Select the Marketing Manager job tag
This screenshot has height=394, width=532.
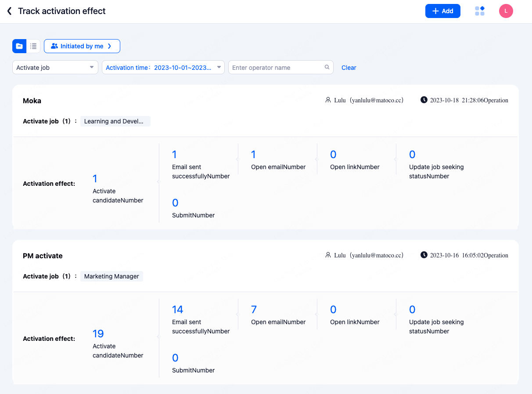pos(111,277)
